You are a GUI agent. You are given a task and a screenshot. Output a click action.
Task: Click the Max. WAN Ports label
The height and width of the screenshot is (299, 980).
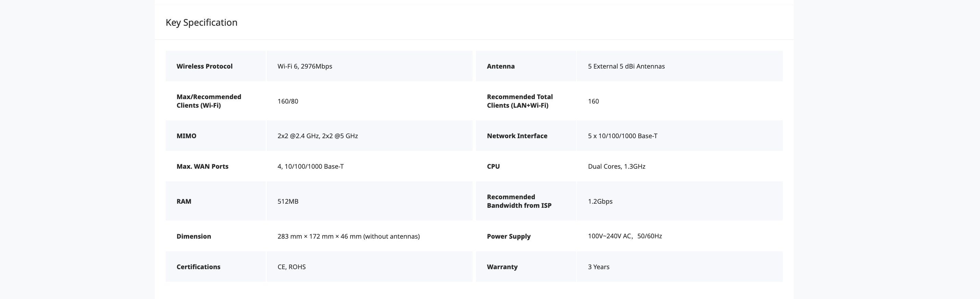(x=202, y=166)
